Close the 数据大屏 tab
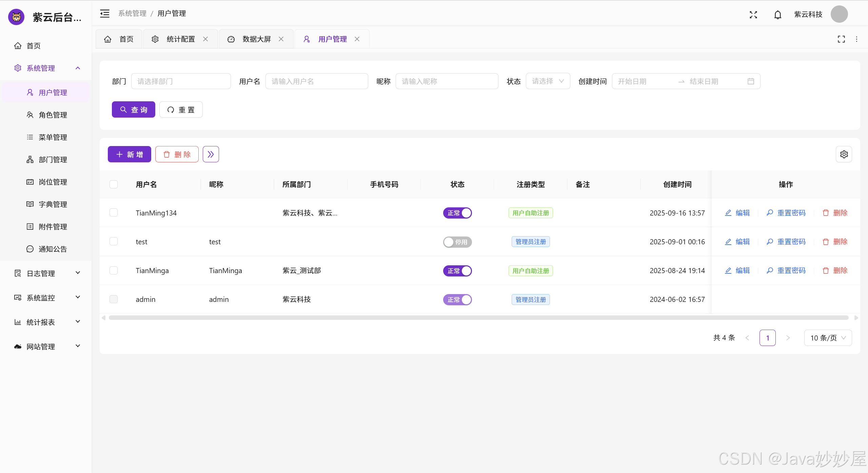The height and width of the screenshot is (473, 868). (x=281, y=39)
